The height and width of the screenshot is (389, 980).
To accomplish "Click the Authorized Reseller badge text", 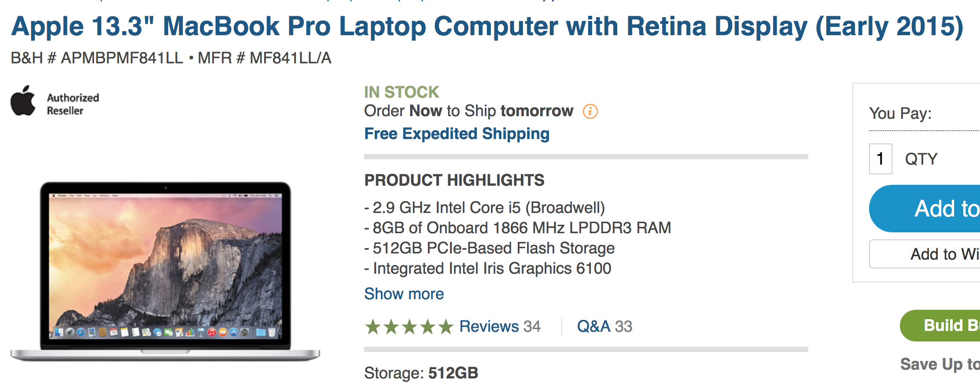I will click(x=73, y=104).
